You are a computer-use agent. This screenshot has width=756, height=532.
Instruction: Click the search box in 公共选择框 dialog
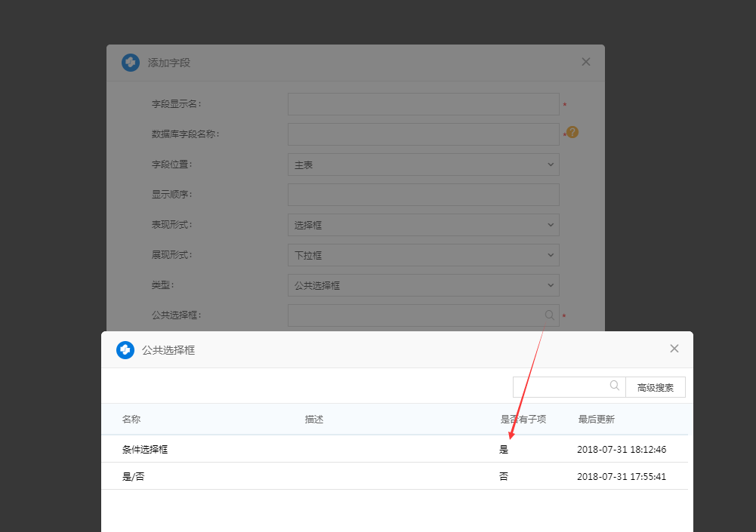point(560,387)
